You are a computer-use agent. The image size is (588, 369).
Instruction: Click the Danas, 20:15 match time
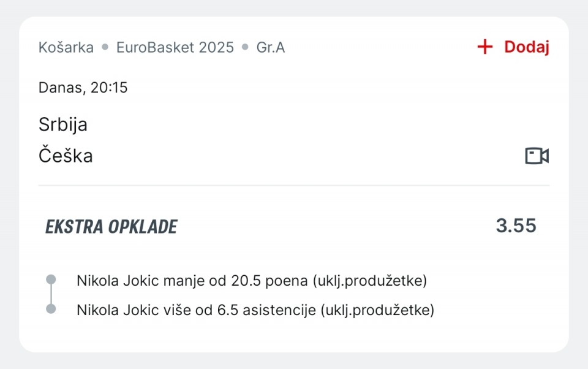click(x=83, y=88)
